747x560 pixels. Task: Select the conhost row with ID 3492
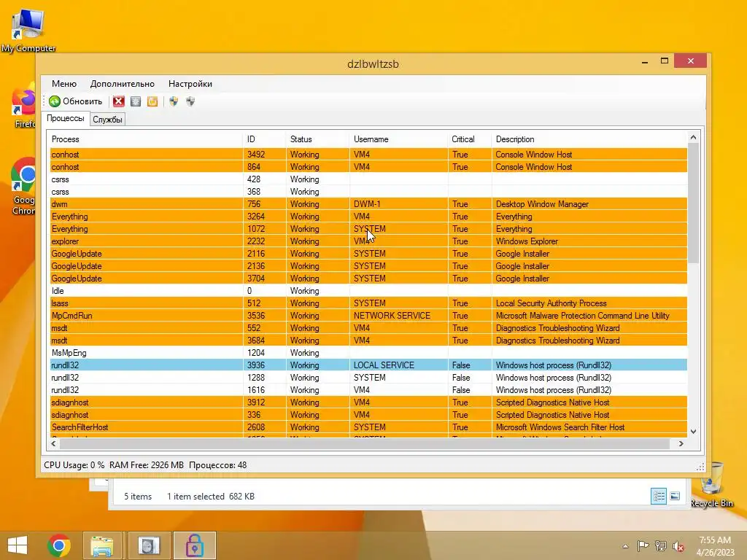tap(368, 155)
